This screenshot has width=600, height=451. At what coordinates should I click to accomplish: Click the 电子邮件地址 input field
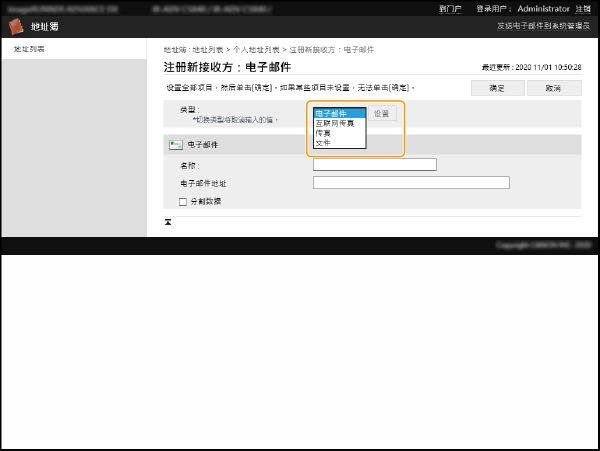pos(411,183)
